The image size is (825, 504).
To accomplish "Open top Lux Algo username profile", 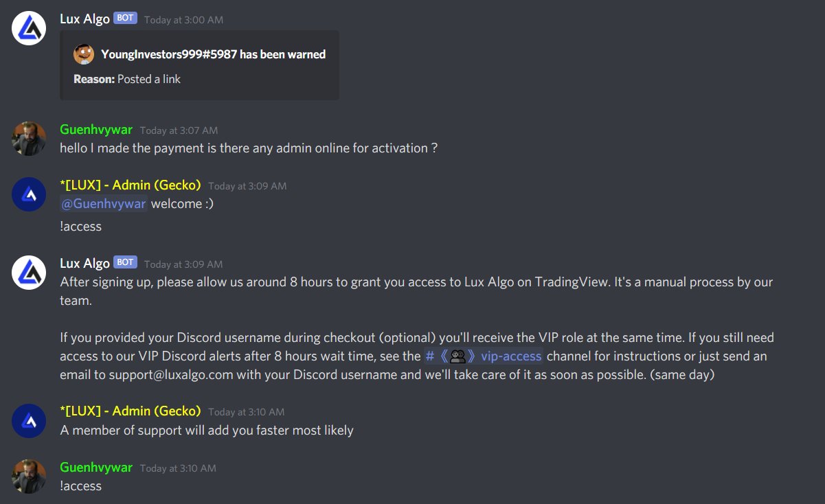I will [84, 19].
